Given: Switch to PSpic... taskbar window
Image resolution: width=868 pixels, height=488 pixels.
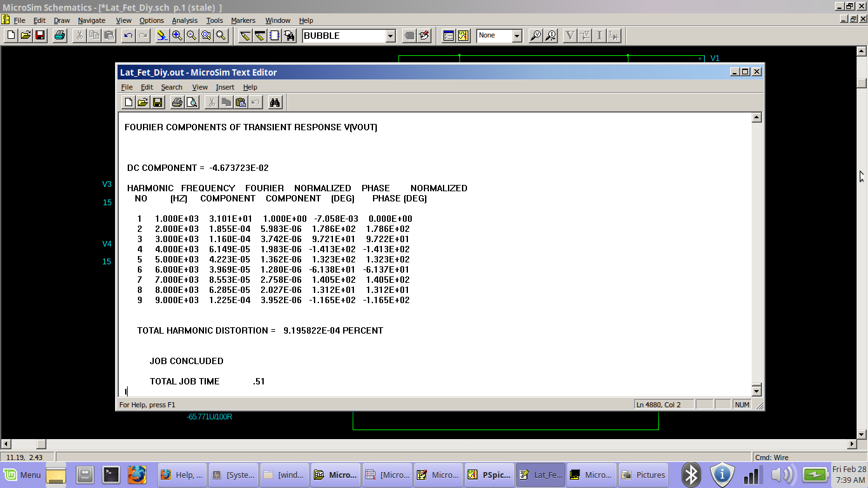Looking at the screenshot, I should click(x=489, y=475).
